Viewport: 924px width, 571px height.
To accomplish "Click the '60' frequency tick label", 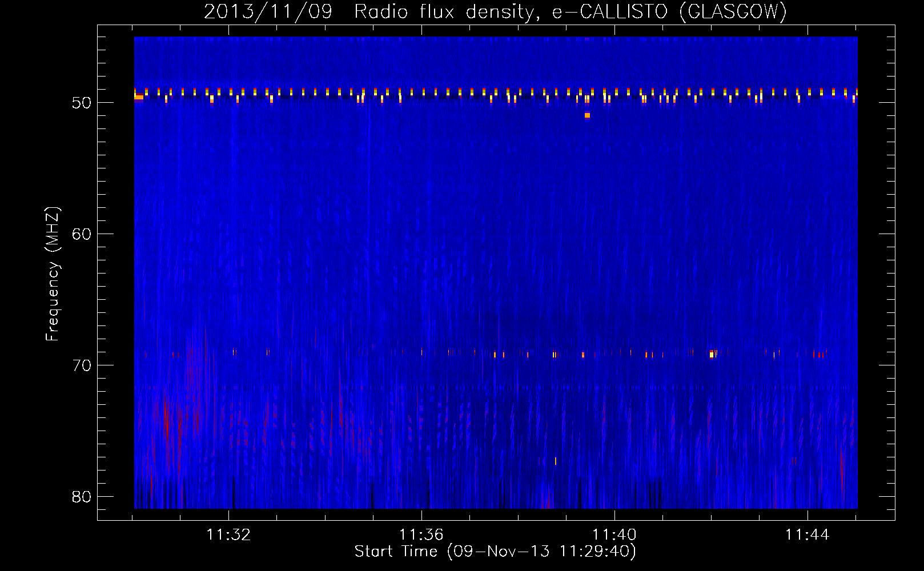I will (82, 234).
